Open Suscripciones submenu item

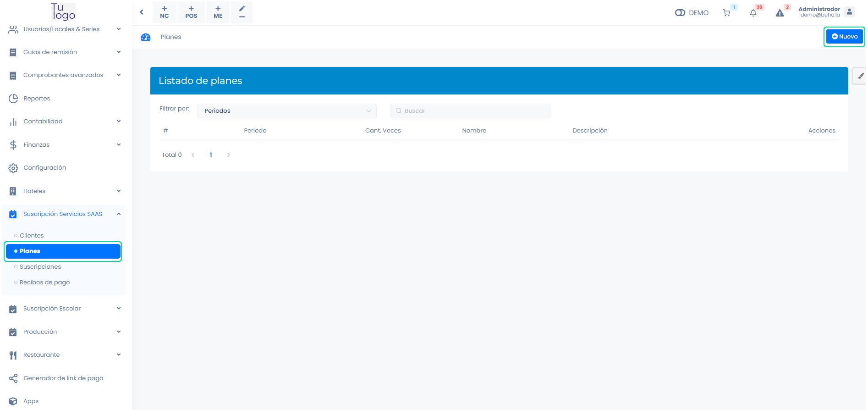click(40, 267)
